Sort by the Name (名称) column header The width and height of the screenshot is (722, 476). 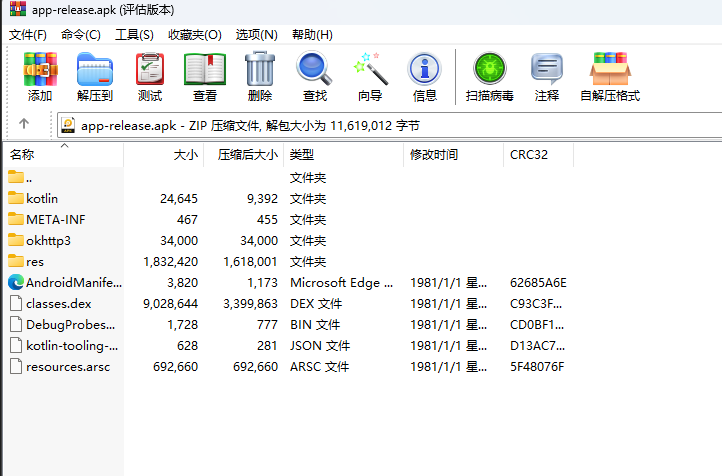[x=22, y=155]
